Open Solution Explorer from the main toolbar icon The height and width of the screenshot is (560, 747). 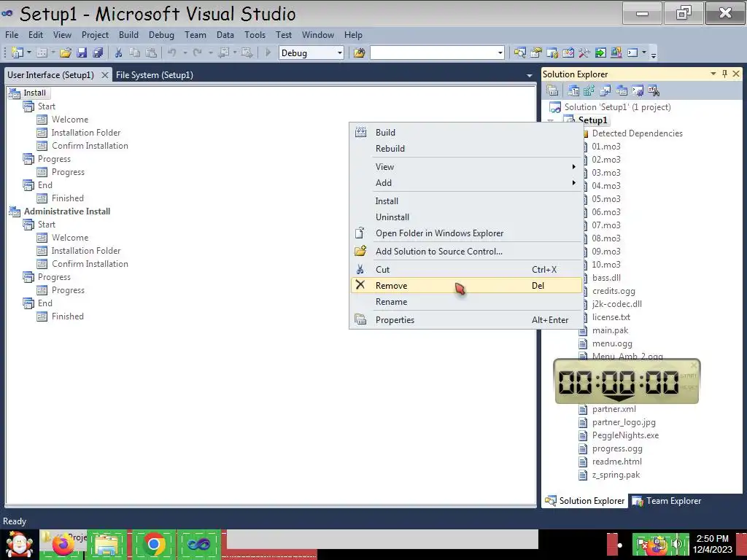519,52
